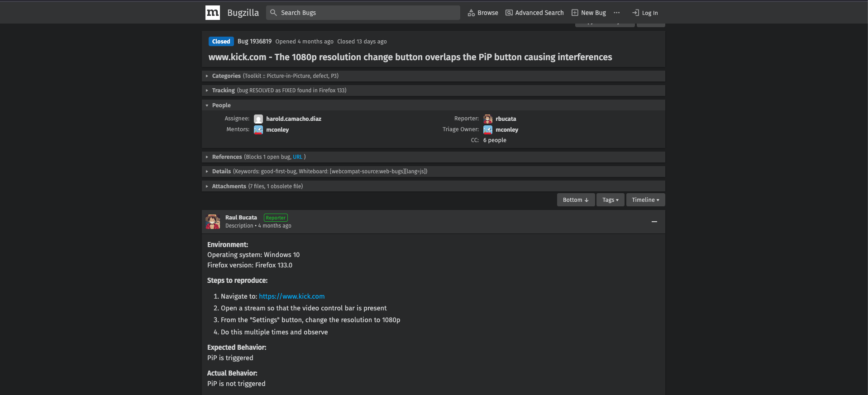Open Triage Owner mconley profile

coord(507,129)
